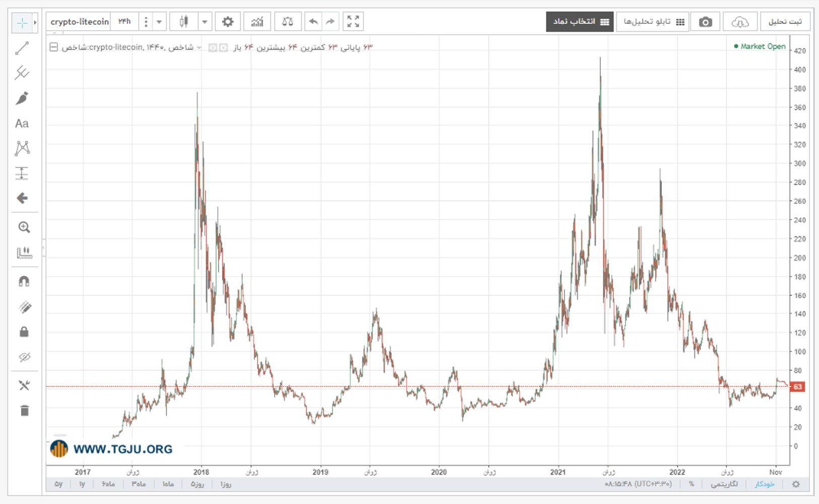Undo the last chart action
Screen dimensions: 819x504
[x=313, y=22]
